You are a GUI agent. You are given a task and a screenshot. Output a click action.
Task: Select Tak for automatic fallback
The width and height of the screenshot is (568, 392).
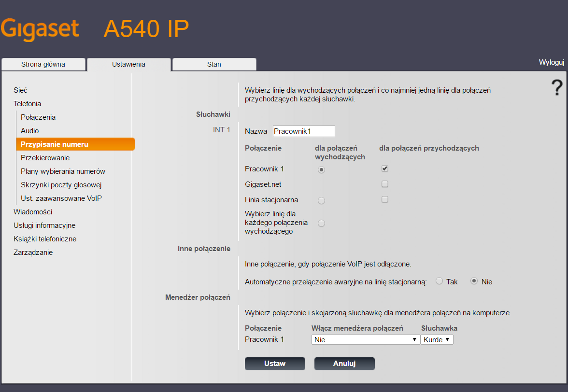439,281
